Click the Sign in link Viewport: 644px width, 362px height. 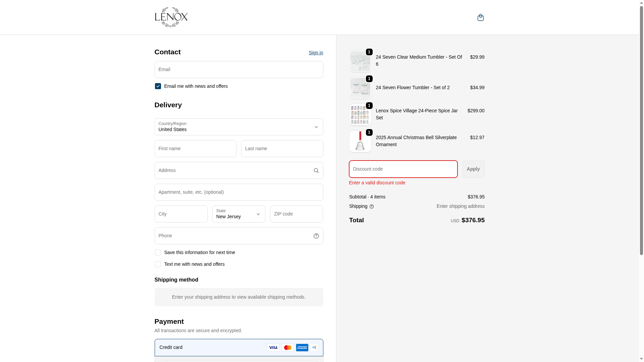pyautogui.click(x=316, y=53)
